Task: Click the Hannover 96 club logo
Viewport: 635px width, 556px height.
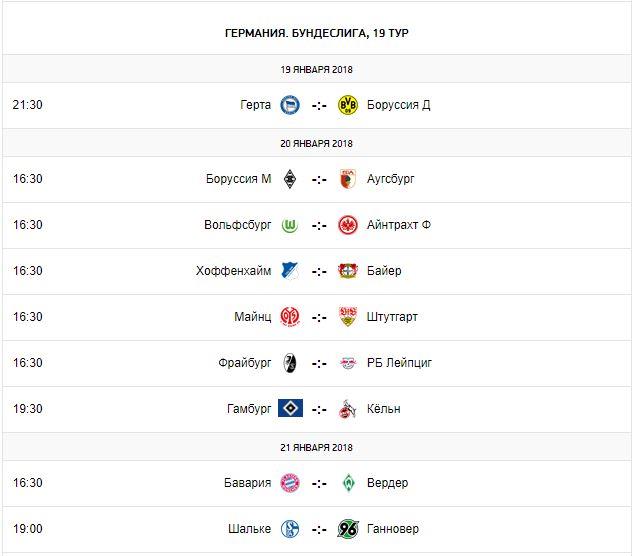Action: (348, 529)
